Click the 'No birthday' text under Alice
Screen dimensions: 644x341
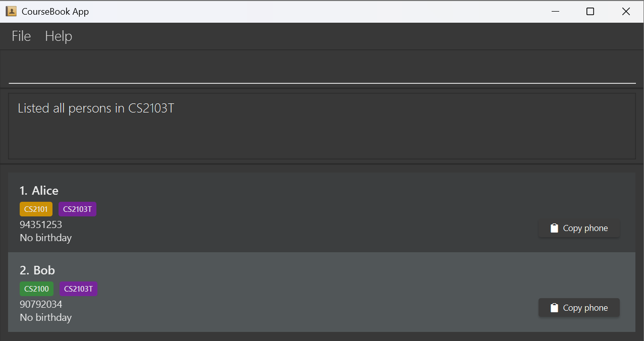pyautogui.click(x=45, y=238)
